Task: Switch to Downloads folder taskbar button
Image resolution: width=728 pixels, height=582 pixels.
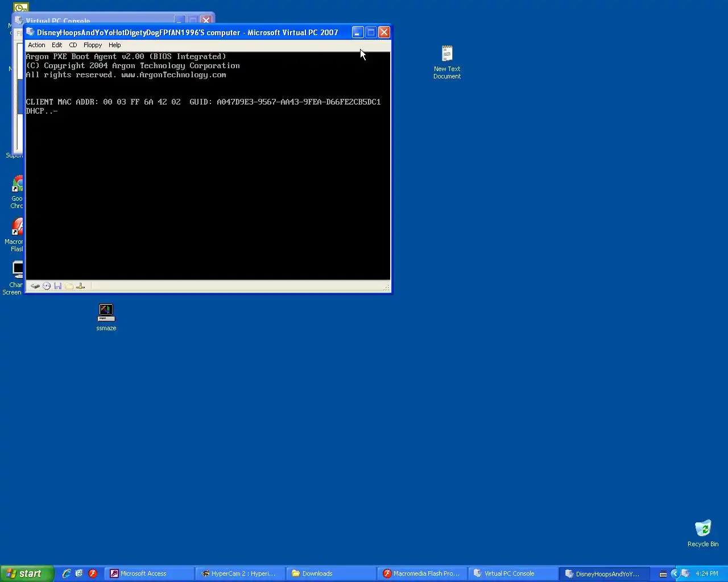Action: [332, 573]
